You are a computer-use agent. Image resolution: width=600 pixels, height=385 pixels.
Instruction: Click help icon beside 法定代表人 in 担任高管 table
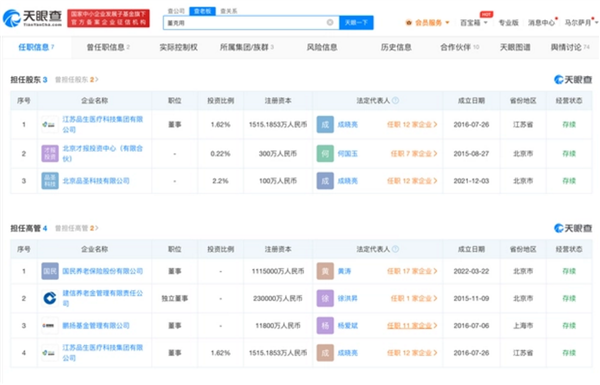[x=396, y=249]
